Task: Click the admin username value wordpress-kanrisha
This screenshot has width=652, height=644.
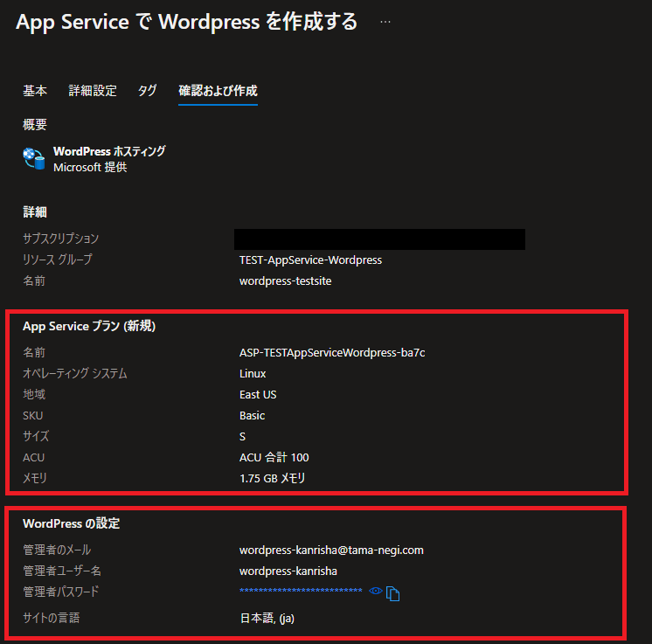Action: point(288,571)
